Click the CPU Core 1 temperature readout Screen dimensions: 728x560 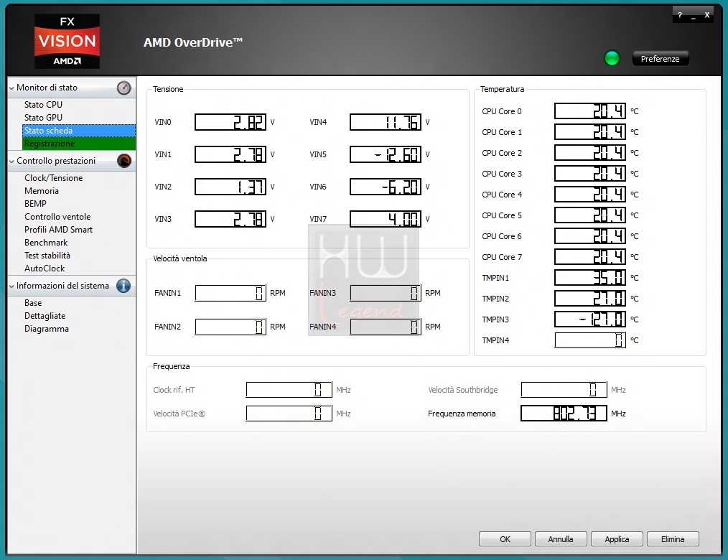[590, 132]
